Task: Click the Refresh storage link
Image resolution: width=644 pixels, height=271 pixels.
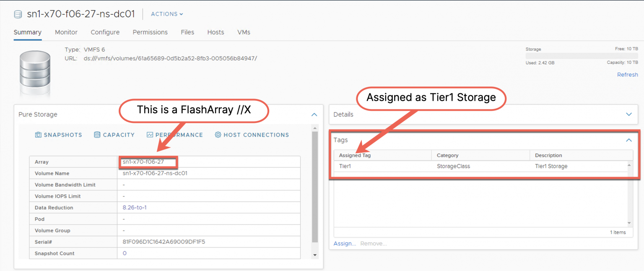Action: 627,75
